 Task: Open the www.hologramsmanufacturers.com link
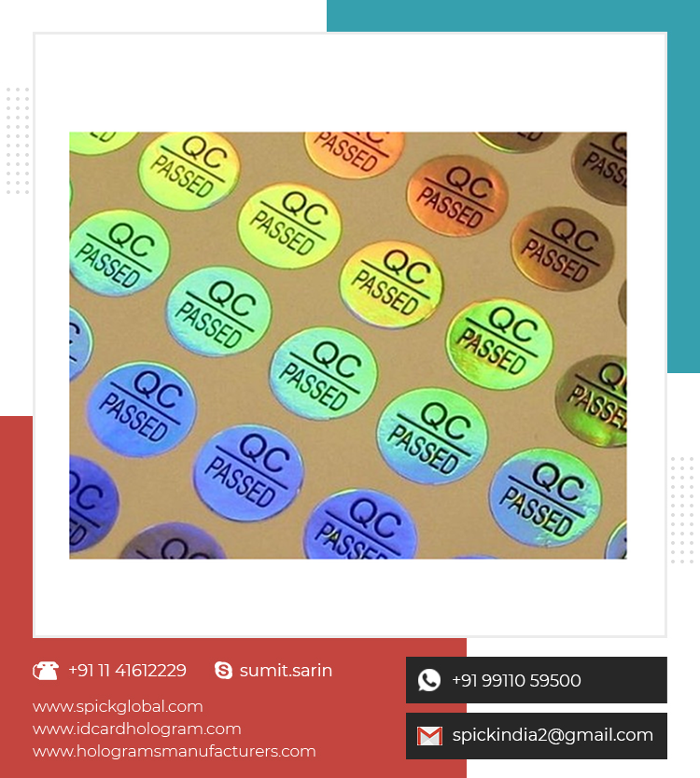(175, 751)
